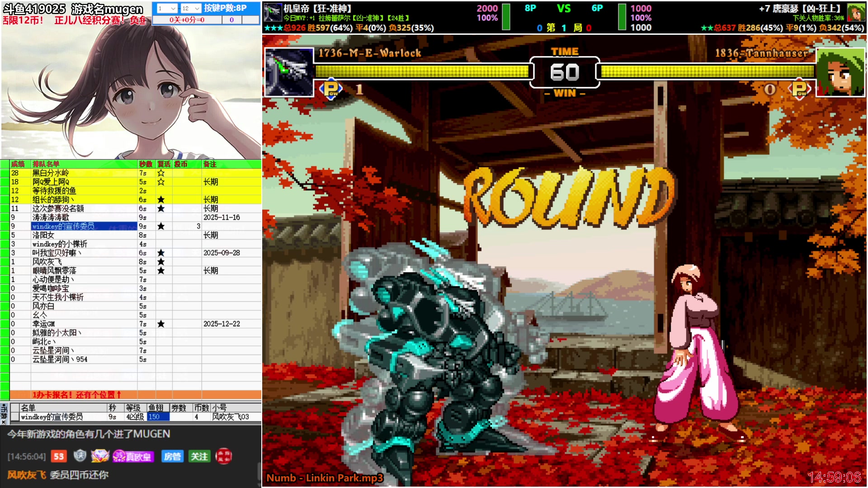Click the orange 1办卡报名 signup bar
868x488 pixels.
(136, 395)
